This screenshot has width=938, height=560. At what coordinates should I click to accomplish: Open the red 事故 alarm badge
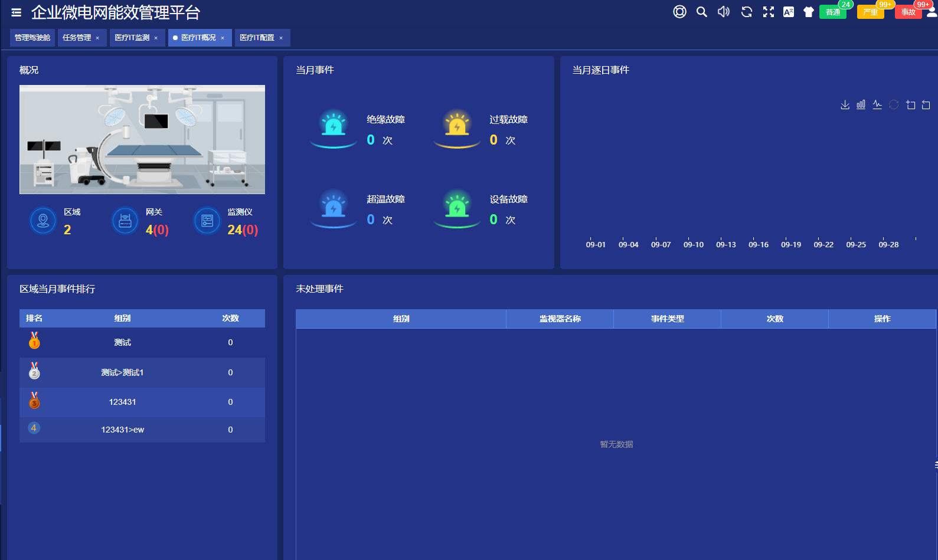[x=908, y=12]
